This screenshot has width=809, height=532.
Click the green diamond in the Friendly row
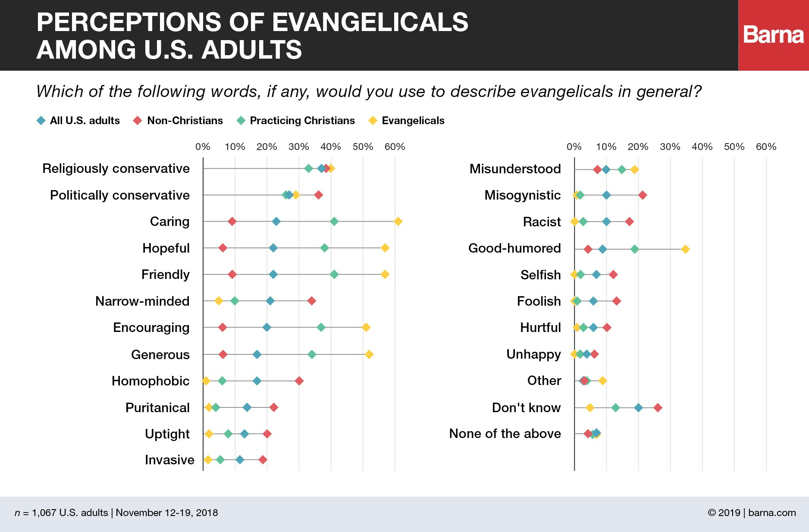(x=334, y=275)
